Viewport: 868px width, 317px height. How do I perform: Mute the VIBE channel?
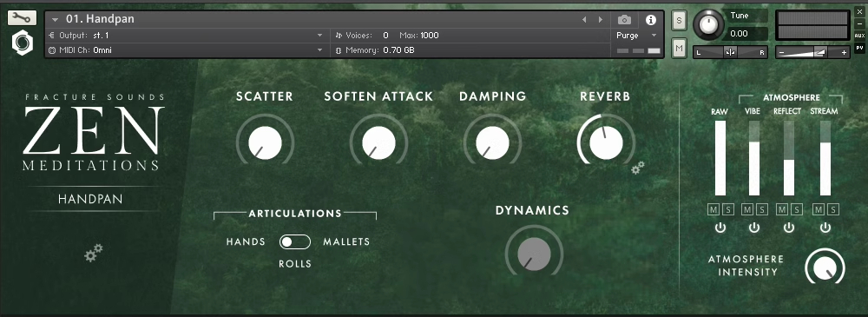click(x=748, y=209)
